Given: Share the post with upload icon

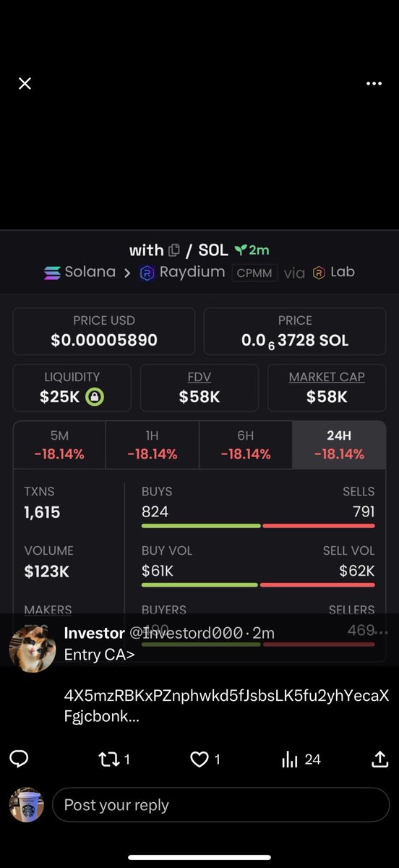Looking at the screenshot, I should [379, 759].
